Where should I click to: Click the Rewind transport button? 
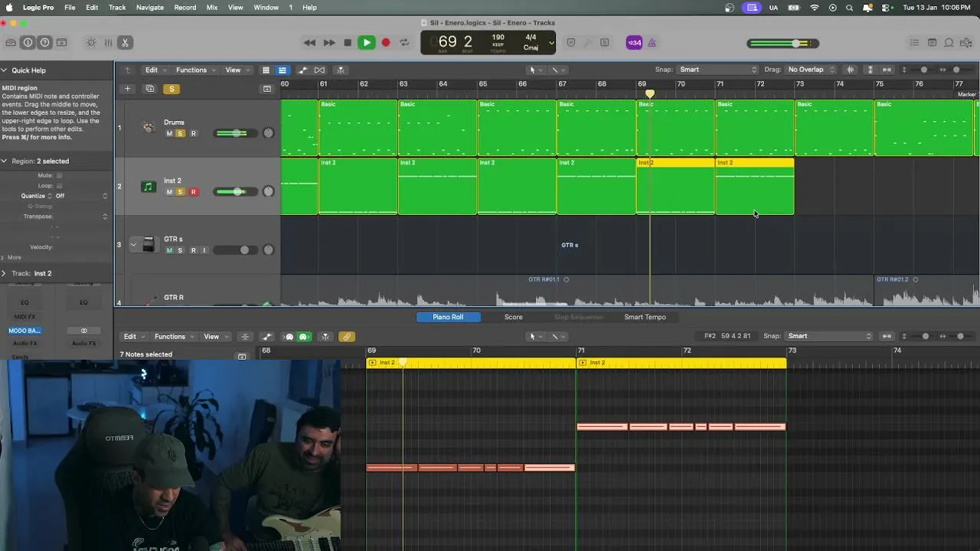[x=309, y=43]
